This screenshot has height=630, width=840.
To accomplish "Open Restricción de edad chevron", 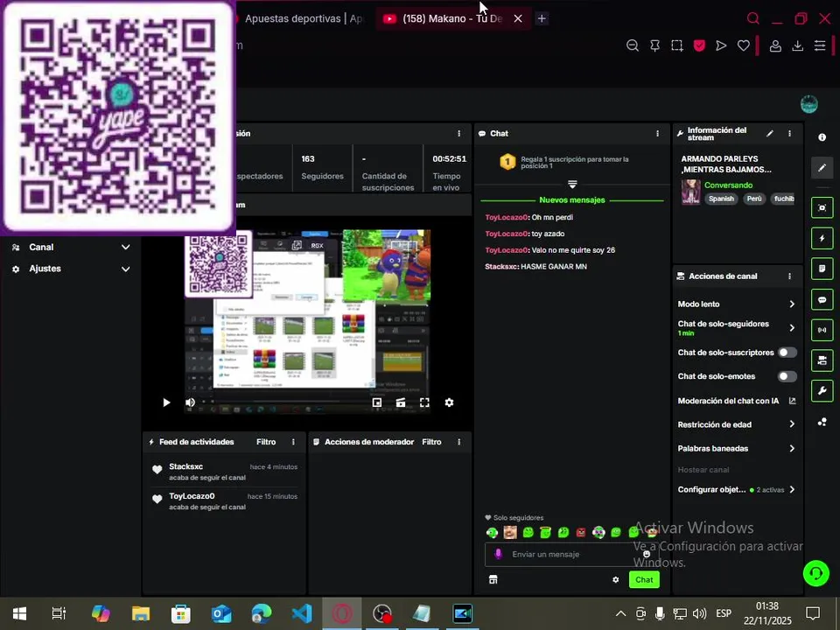I will tap(792, 424).
